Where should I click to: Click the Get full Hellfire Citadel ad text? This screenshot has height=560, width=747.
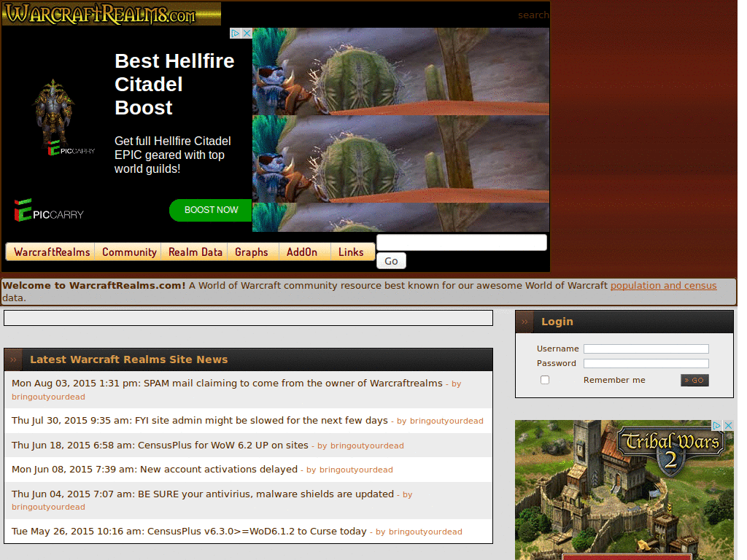click(172, 155)
